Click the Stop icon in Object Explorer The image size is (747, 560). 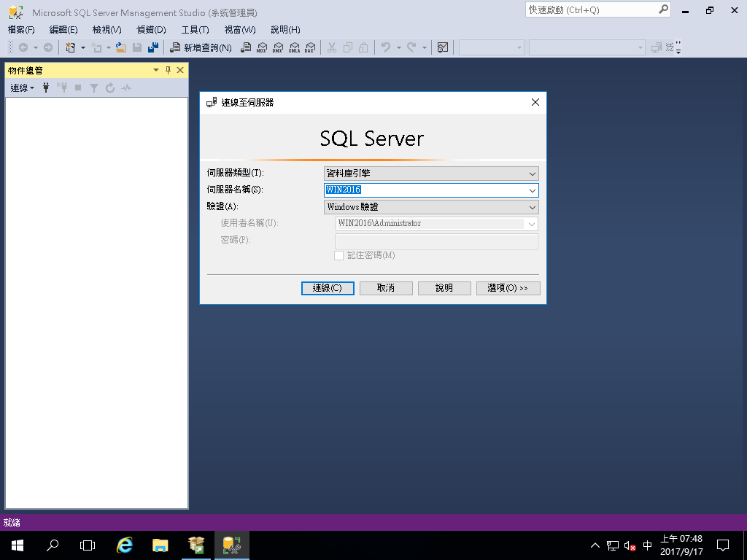[78, 87]
